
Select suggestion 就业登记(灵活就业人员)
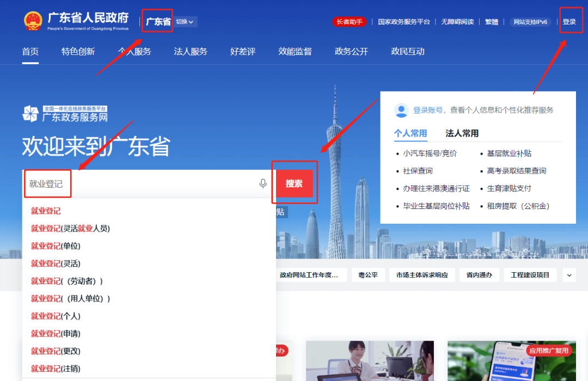coord(70,229)
